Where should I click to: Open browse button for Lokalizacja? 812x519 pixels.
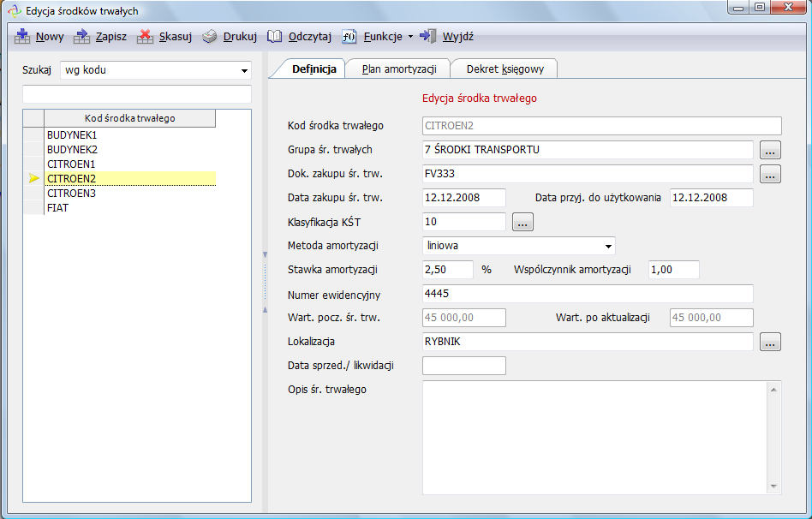coord(770,342)
